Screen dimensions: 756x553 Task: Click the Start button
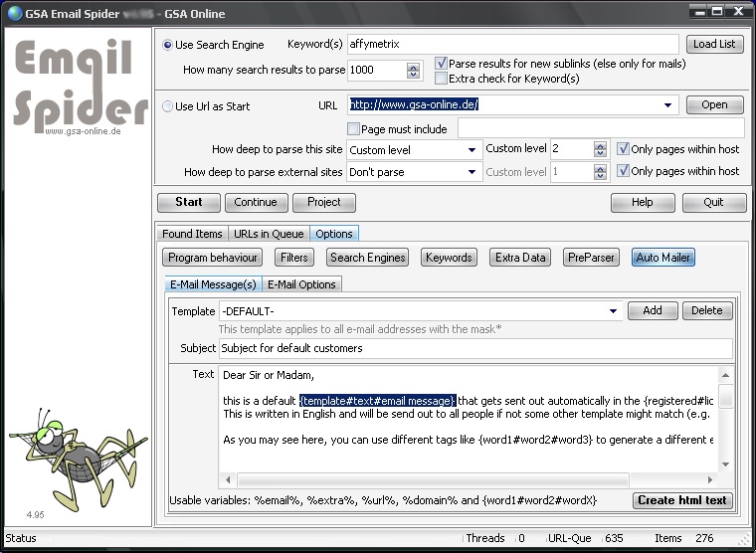189,203
